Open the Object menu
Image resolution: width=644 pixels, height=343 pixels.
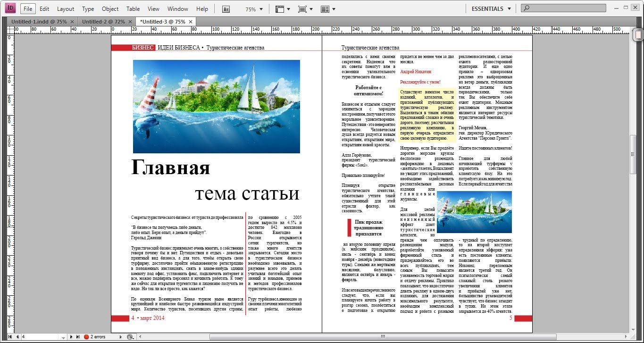[x=110, y=9]
